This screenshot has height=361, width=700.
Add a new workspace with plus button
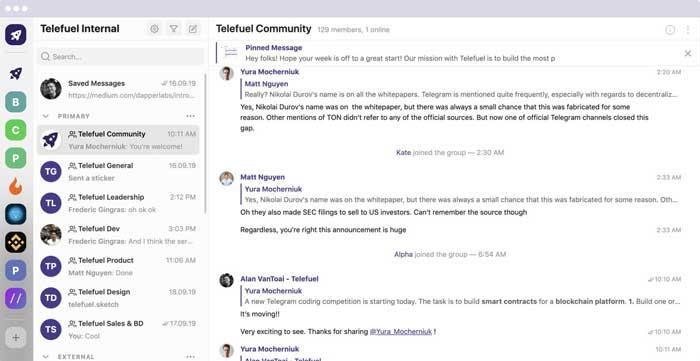[16, 338]
